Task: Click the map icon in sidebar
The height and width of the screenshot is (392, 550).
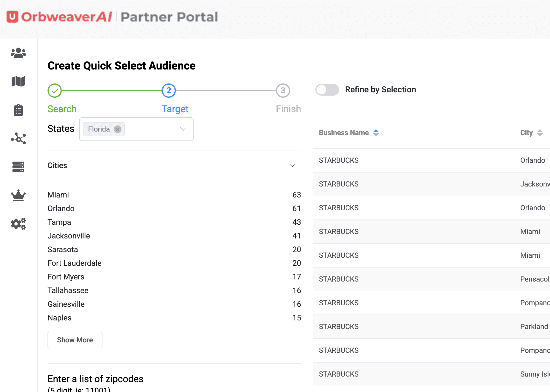Action: tap(18, 81)
